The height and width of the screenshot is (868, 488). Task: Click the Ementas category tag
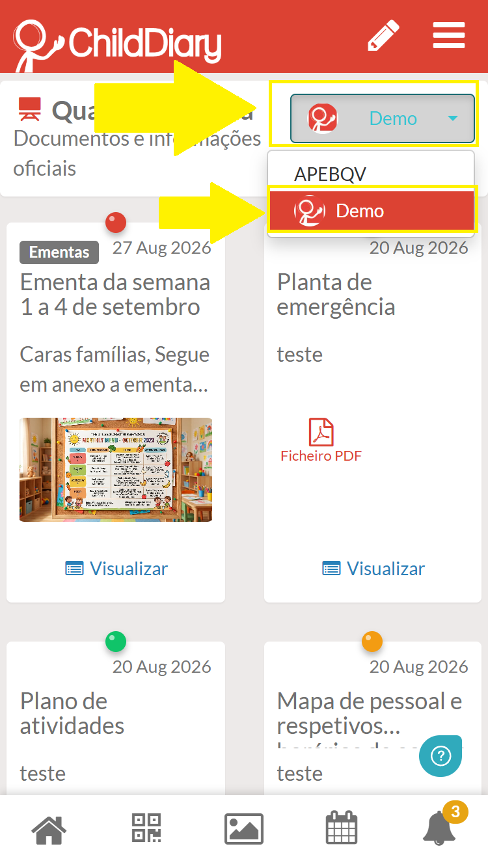pos(59,252)
